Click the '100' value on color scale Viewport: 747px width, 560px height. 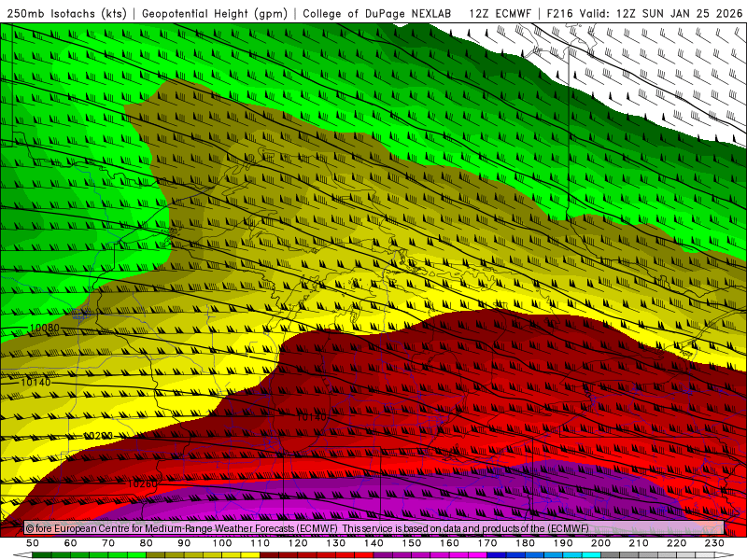(x=222, y=543)
